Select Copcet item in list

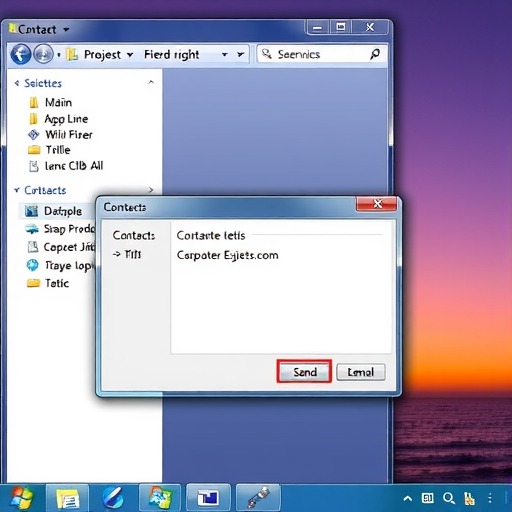click(x=69, y=247)
